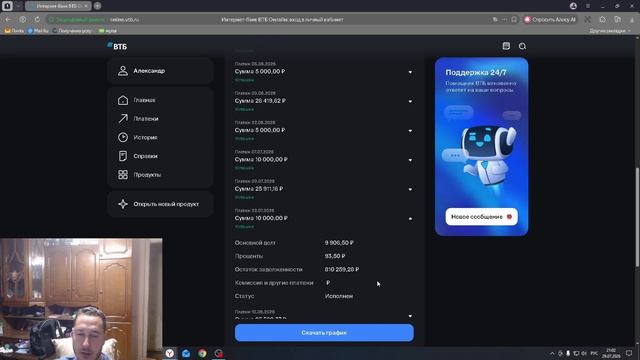Open Yandex browser from the taskbar
The width and height of the screenshot is (640, 360).
(169, 353)
